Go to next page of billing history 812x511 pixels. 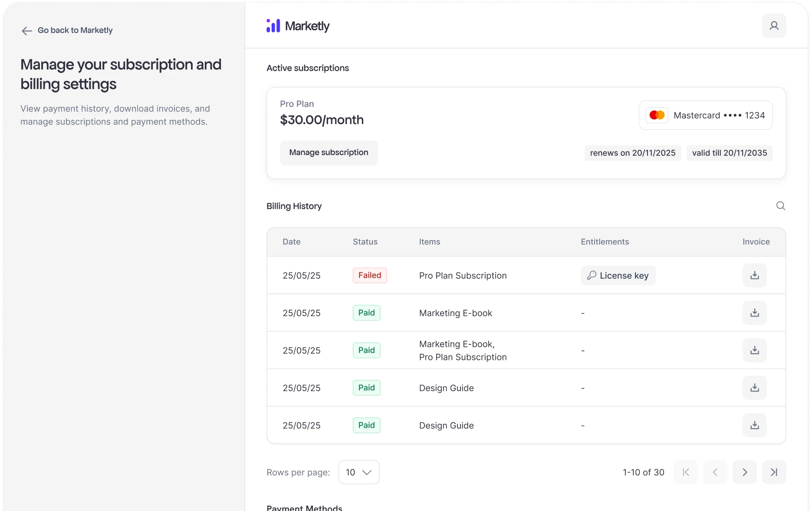pos(744,472)
